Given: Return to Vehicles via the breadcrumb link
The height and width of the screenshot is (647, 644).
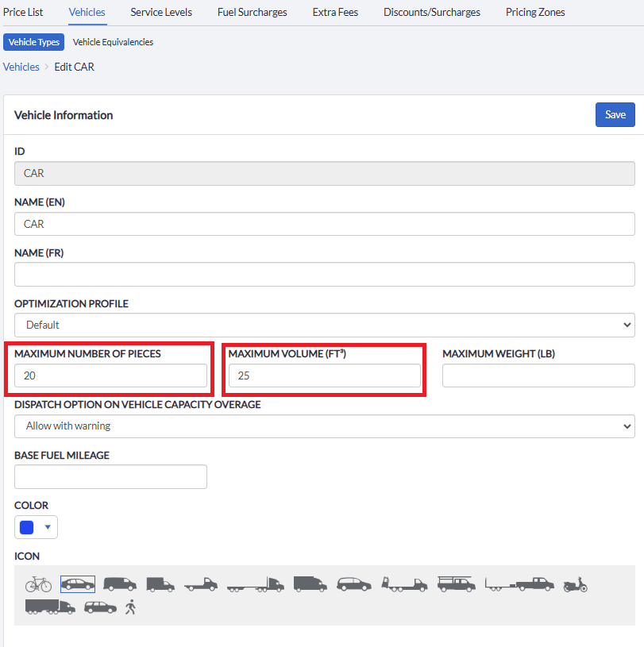Looking at the screenshot, I should [x=21, y=67].
